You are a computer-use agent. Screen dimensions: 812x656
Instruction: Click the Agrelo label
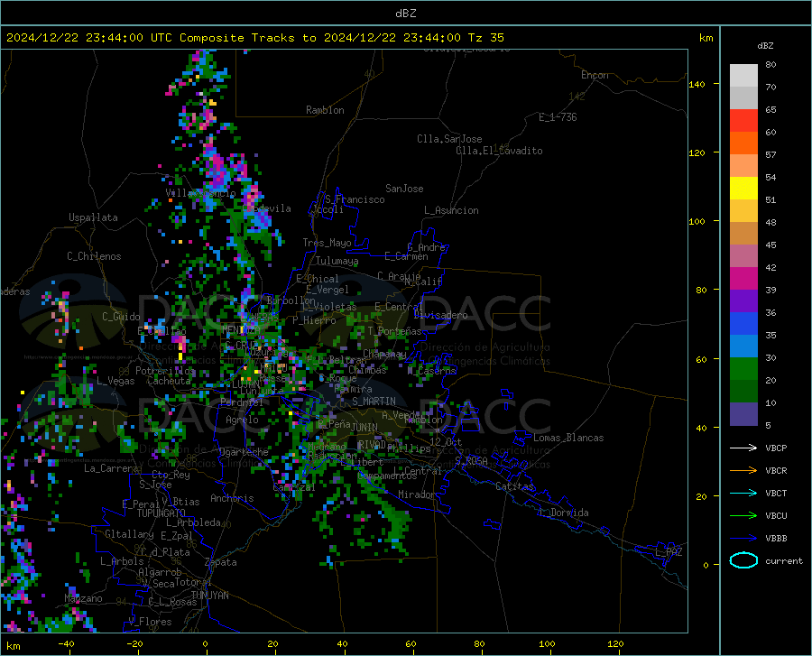[242, 420]
